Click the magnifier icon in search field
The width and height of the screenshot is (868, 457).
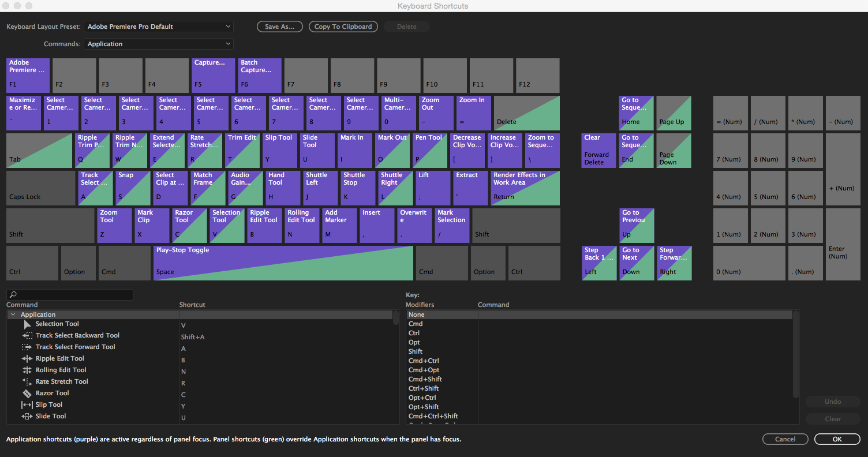tap(13, 295)
